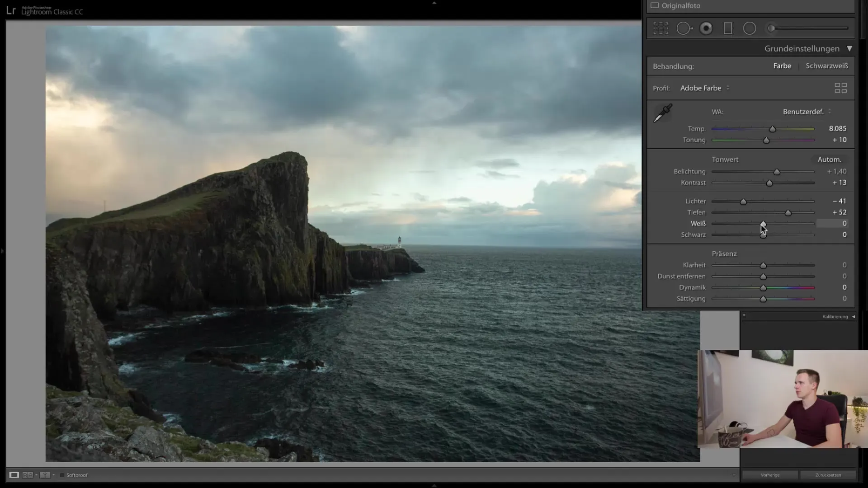Viewport: 868px width, 488px height.
Task: Click the Weiß slider label
Action: pyautogui.click(x=698, y=224)
